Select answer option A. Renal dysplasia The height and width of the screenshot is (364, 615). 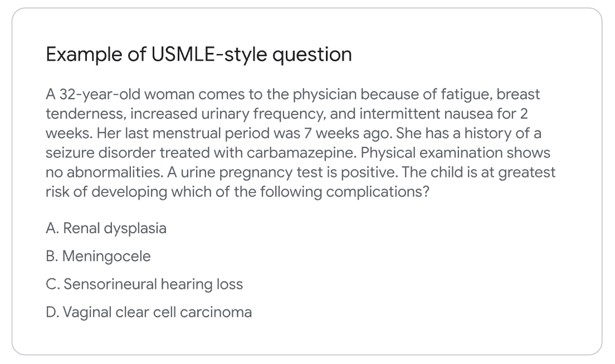106,228
